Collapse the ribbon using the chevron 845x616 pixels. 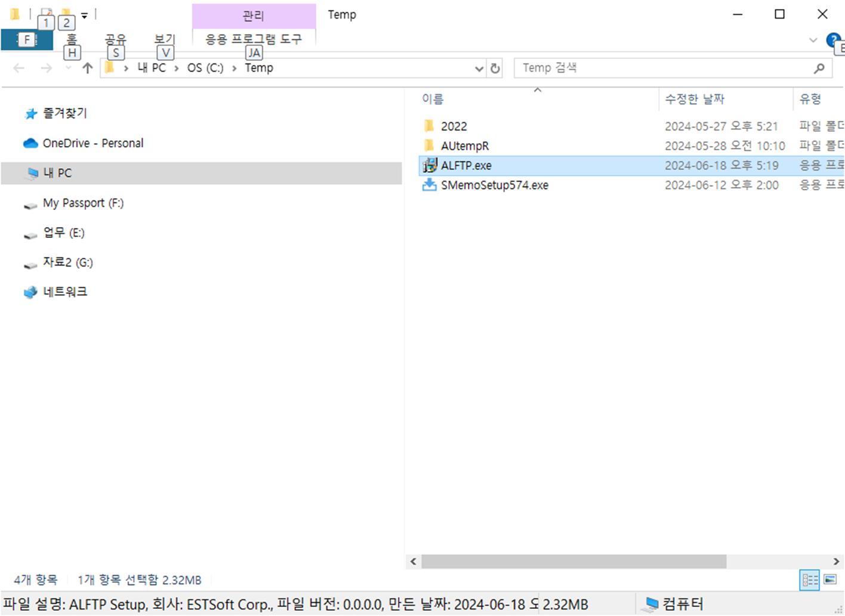(x=813, y=40)
